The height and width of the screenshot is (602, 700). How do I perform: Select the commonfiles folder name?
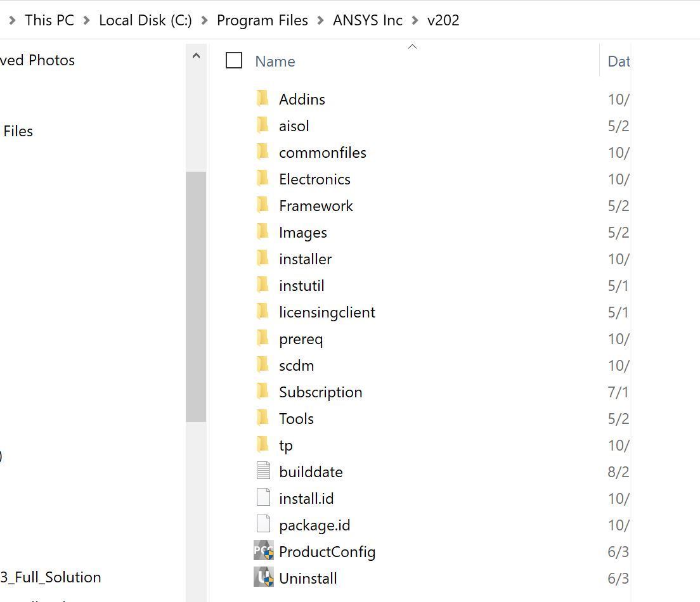click(x=323, y=153)
